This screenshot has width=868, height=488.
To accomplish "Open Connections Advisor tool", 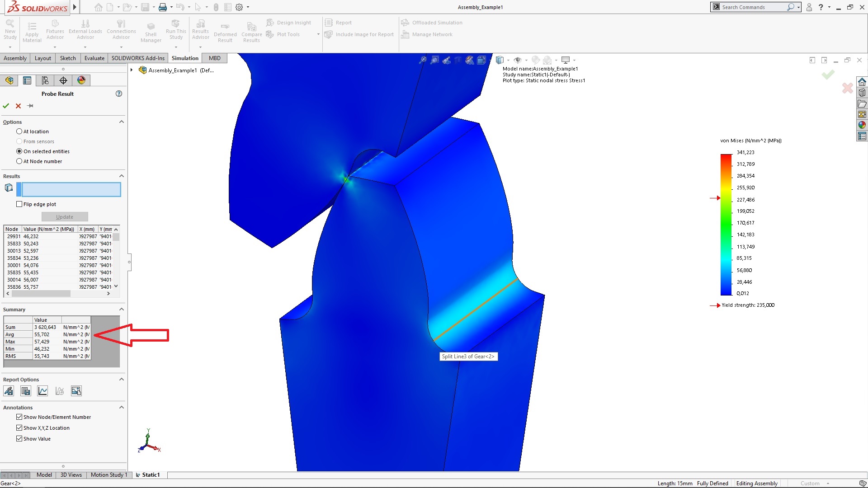I will pyautogui.click(x=121, y=29).
